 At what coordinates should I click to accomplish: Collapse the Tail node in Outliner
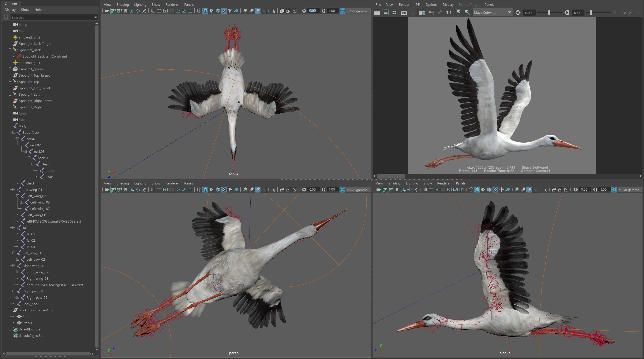(14, 228)
